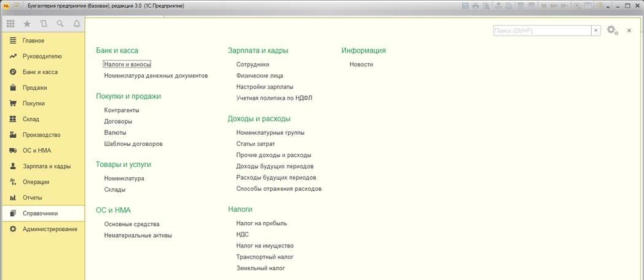Open the Руководителю section
644x280 pixels.
tap(43, 57)
